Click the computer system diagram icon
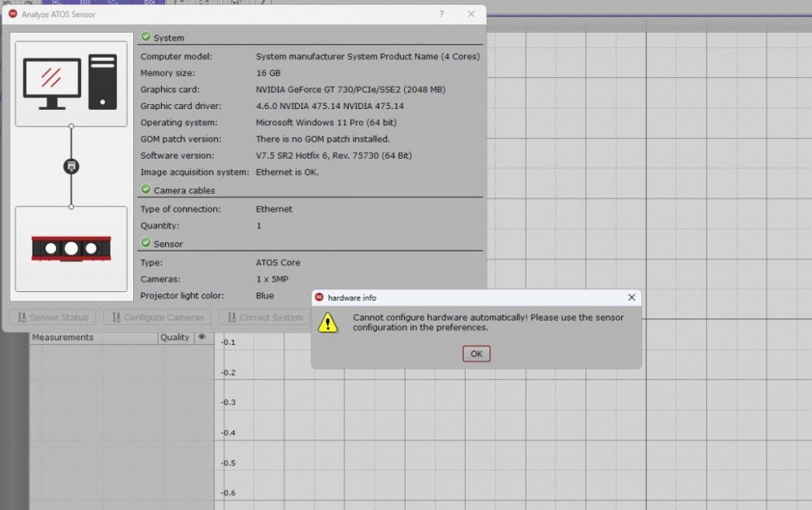The image size is (812, 510). click(72, 83)
